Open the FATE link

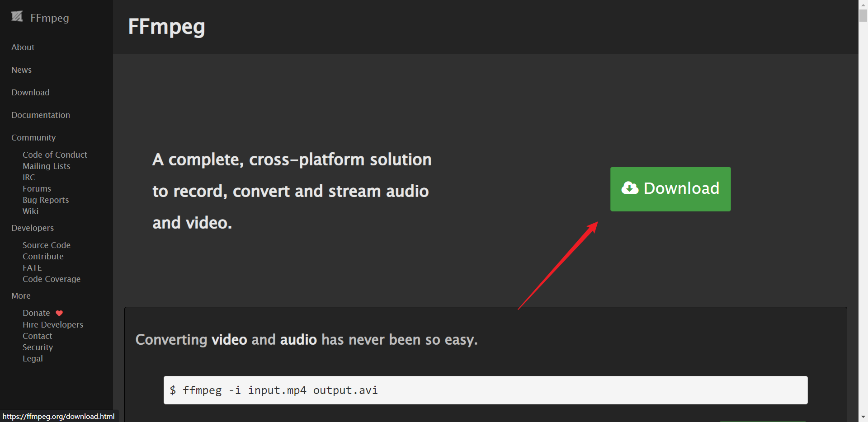click(x=32, y=267)
